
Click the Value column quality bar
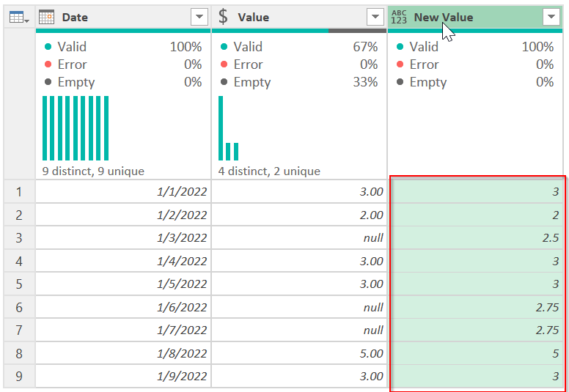[299, 31]
